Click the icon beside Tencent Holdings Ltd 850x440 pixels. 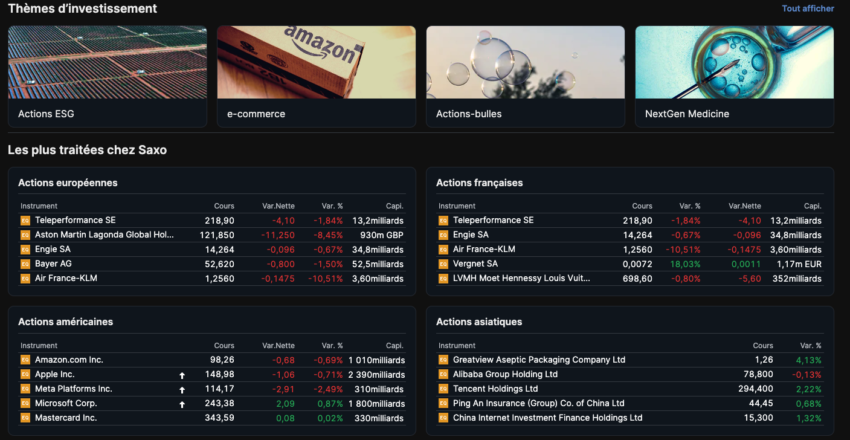coord(443,389)
